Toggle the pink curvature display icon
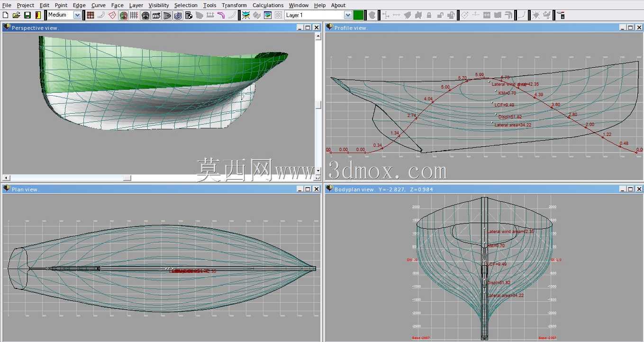 [x=221, y=15]
